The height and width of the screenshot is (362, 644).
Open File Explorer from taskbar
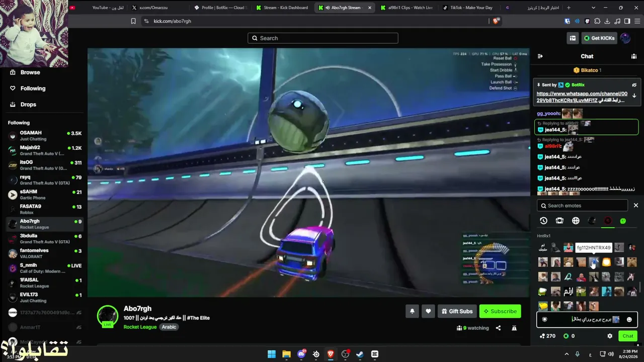pyautogui.click(x=286, y=354)
